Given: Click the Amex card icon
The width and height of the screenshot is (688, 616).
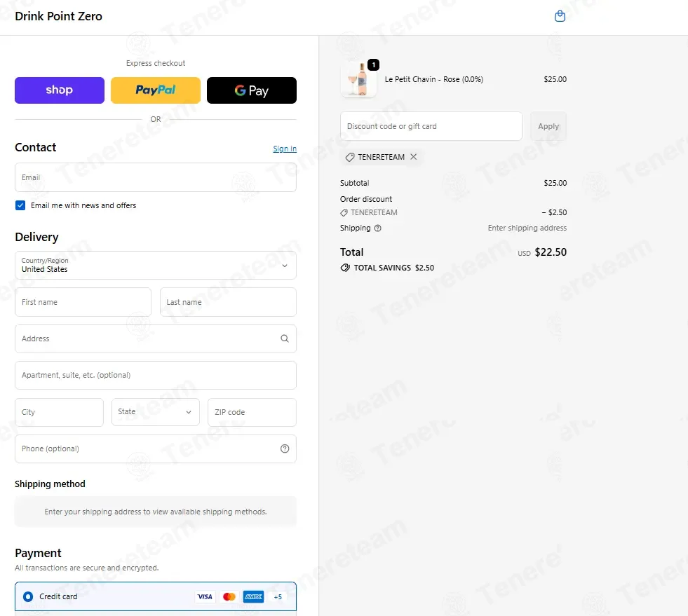Looking at the screenshot, I should click(x=254, y=596).
